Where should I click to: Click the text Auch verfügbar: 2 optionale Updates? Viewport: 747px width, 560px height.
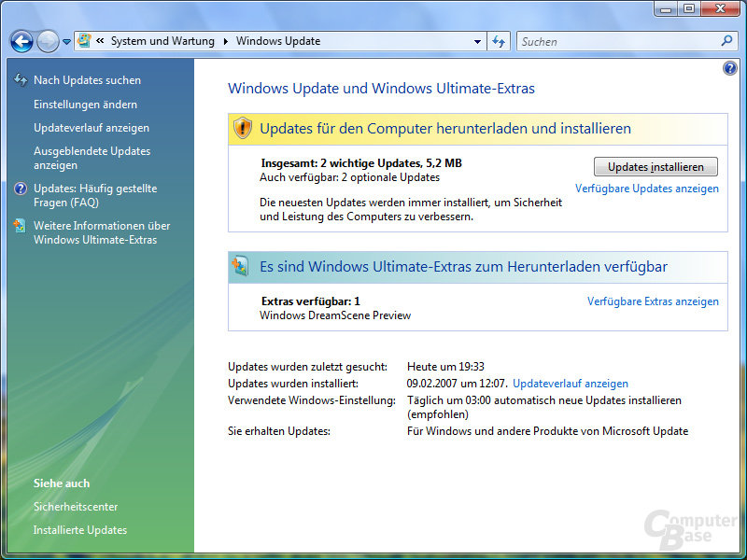[349, 177]
